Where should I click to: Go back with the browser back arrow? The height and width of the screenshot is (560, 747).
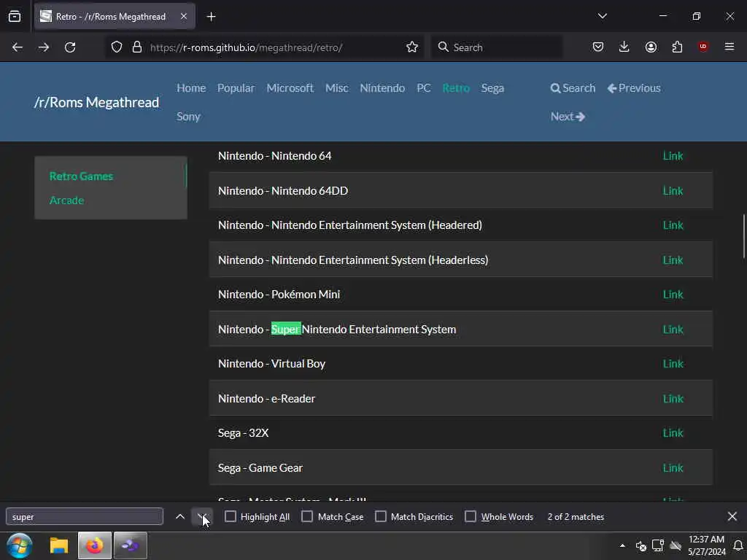[x=18, y=47]
